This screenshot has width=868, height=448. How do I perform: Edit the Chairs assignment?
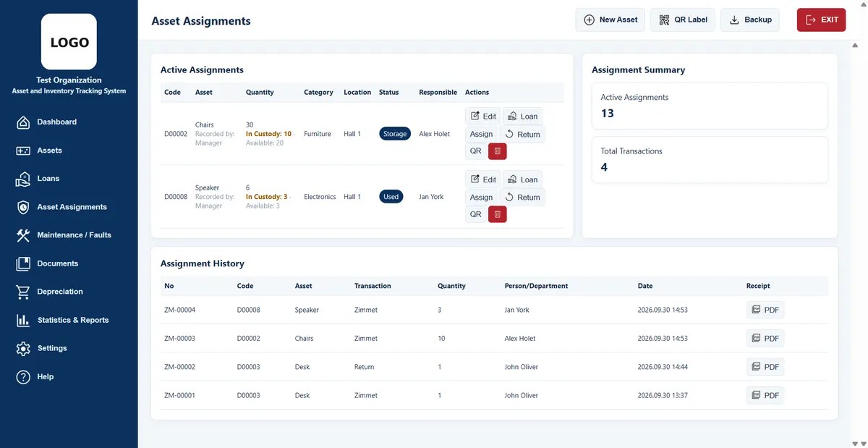pyautogui.click(x=482, y=116)
